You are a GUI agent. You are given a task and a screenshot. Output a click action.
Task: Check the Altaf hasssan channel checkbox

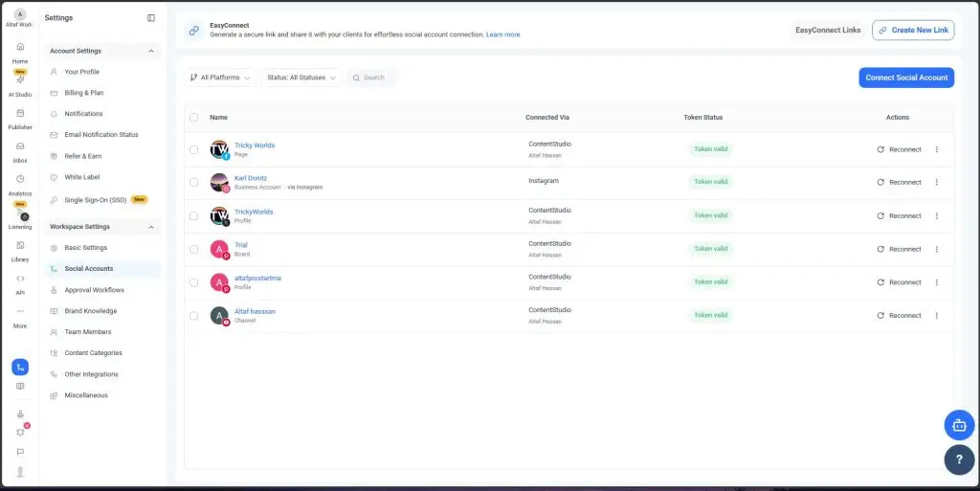point(193,316)
